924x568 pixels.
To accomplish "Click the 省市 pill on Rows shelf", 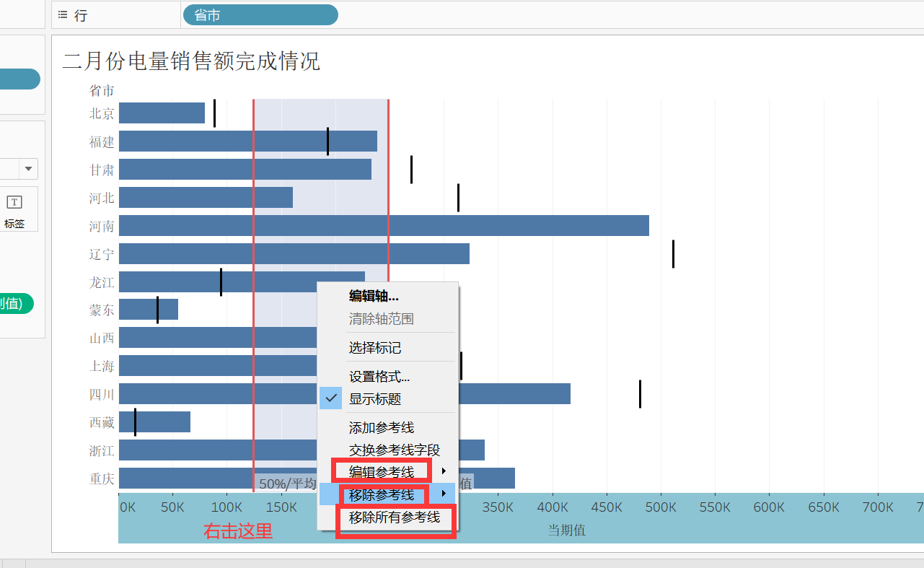I will [260, 14].
